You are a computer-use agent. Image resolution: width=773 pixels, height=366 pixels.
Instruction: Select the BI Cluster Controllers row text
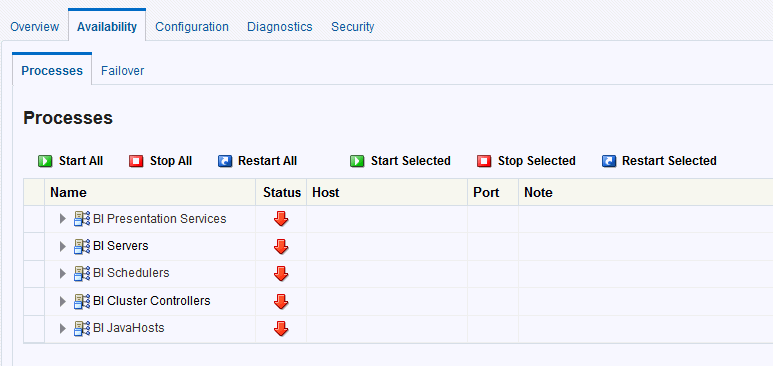click(152, 301)
